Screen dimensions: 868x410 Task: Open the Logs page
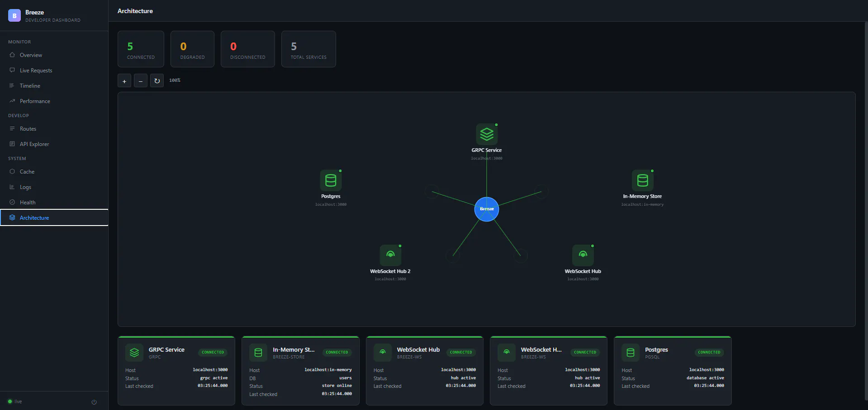point(54,187)
